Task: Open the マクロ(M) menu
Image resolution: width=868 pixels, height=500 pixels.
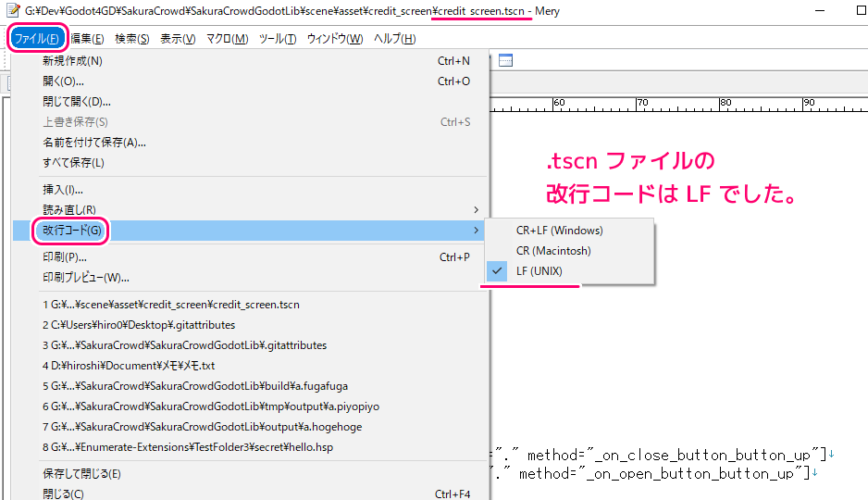Action: click(227, 39)
